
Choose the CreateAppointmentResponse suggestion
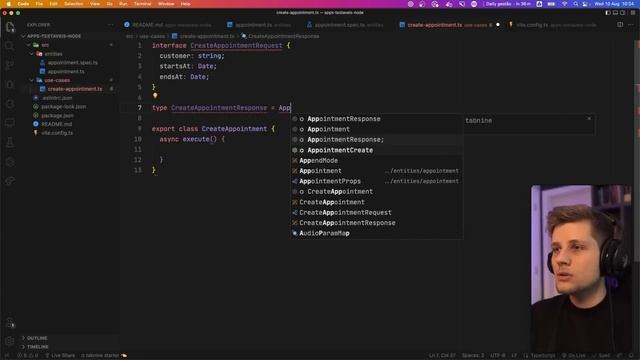(376, 223)
